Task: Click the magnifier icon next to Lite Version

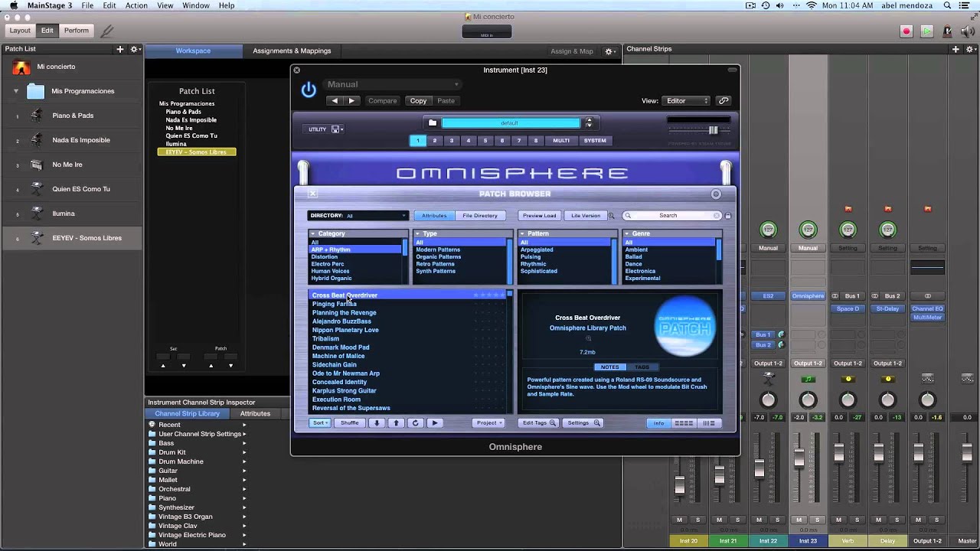Action: (x=612, y=216)
